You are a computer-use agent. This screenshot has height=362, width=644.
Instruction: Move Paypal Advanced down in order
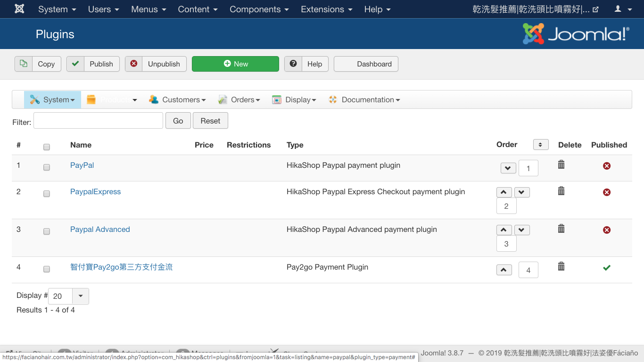pos(522,230)
